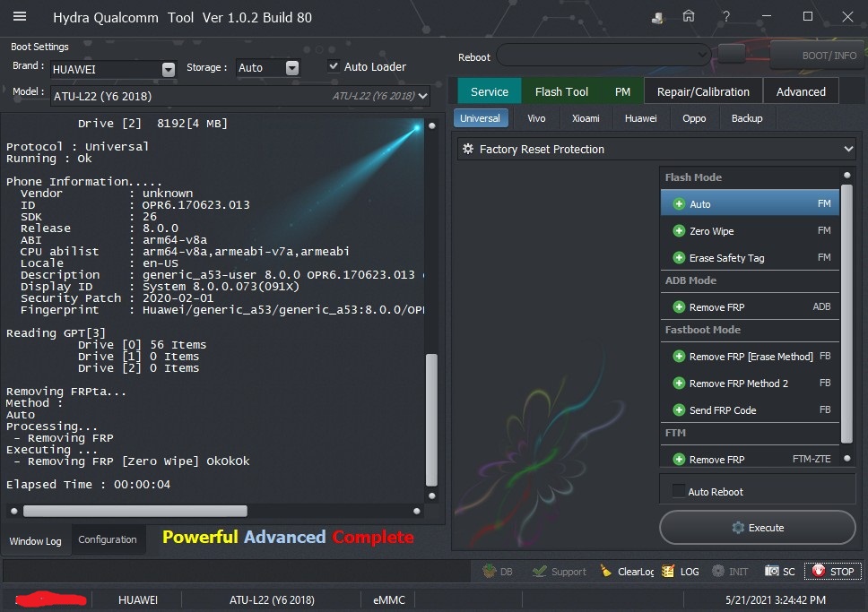Click the log horizontal scrollbar thumb
Image resolution: width=868 pixels, height=612 pixels.
pyautogui.click(x=135, y=511)
